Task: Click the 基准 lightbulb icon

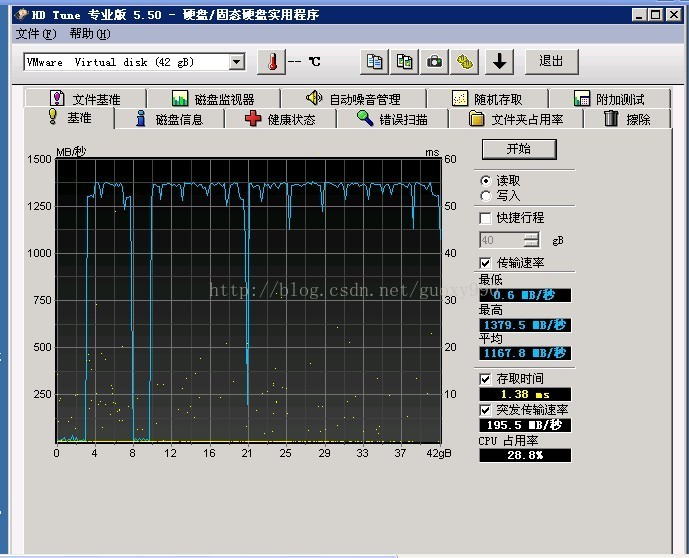Action: tap(53, 117)
